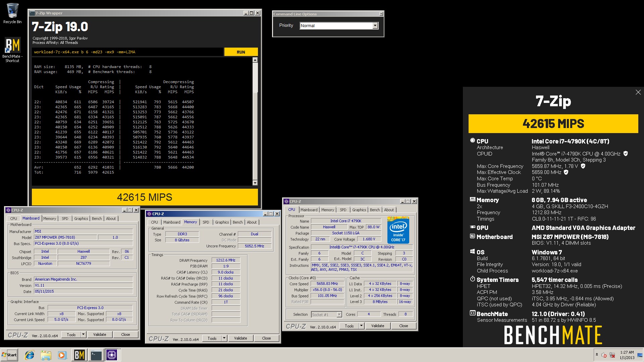Viewport: 644px width, 362px height.
Task: Click the BenchMate section icon
Action: [x=472, y=313]
